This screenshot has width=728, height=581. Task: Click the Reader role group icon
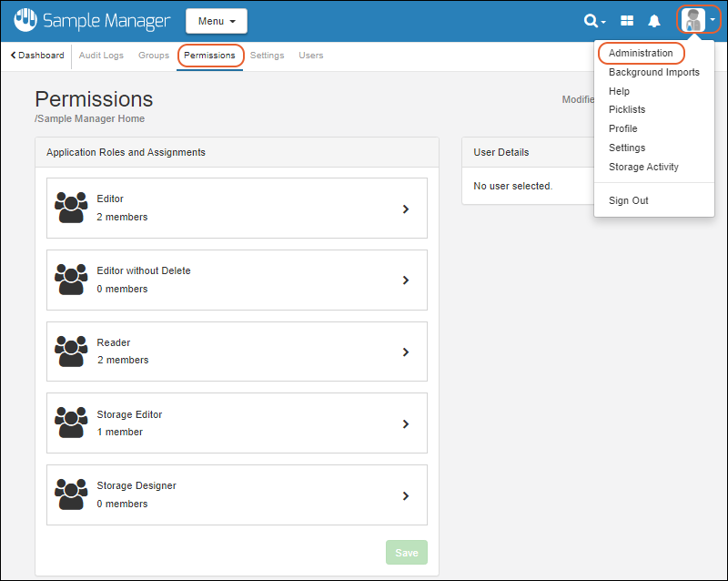pos(71,352)
